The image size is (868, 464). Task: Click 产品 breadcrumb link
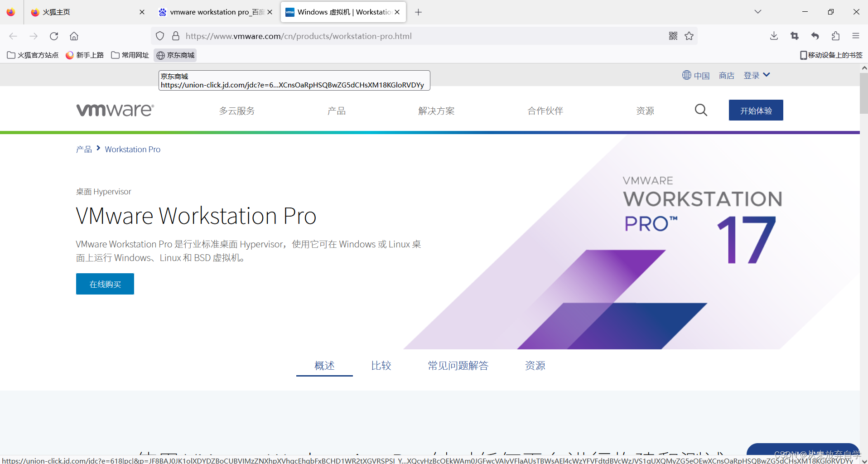click(84, 150)
